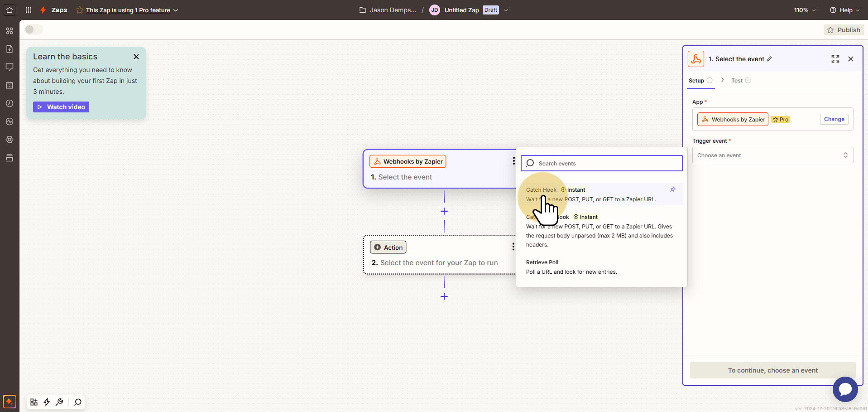
Task: Toggle the Zap on/off switch
Action: 34,29
